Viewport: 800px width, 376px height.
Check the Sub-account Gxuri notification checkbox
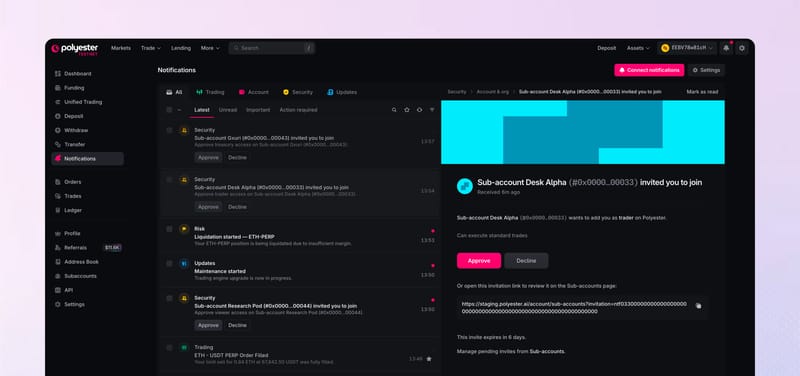coord(169,130)
